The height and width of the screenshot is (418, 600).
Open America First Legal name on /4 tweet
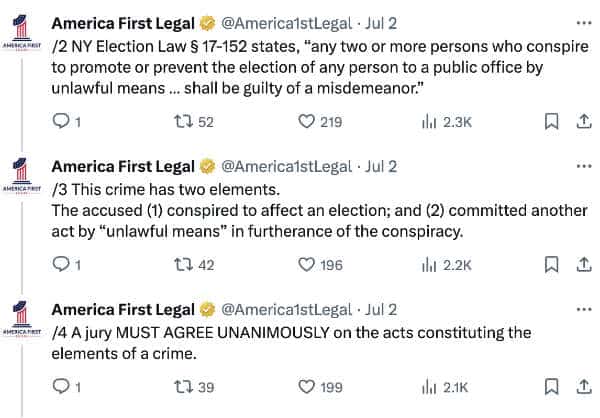(123, 310)
